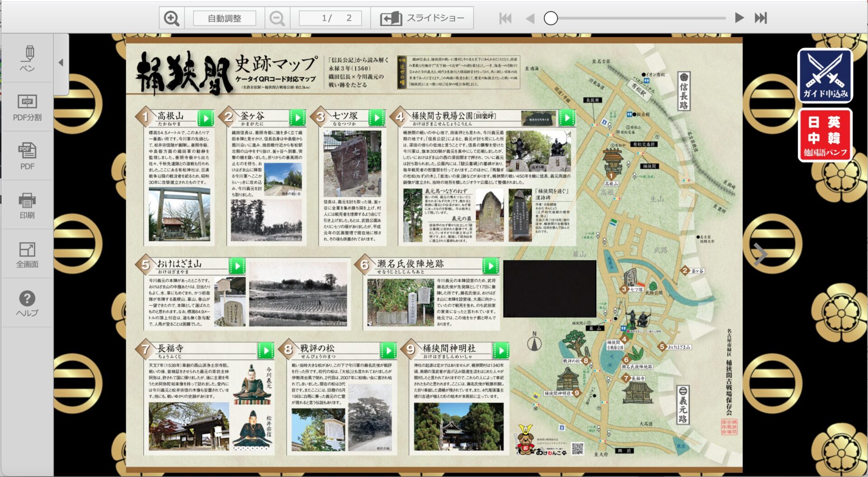The height and width of the screenshot is (477, 868).
Task: Zoom in using the plus magnifier icon
Action: 170,18
